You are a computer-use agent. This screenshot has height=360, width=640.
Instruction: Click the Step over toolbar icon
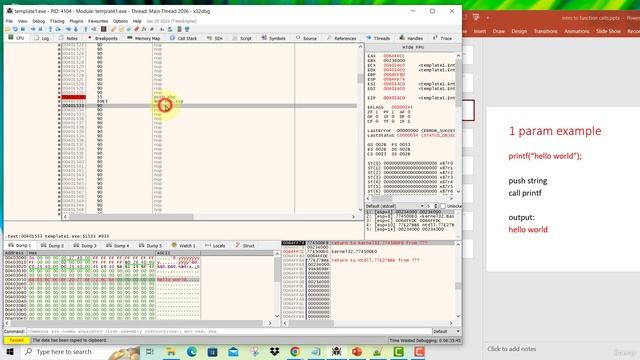coord(58,29)
